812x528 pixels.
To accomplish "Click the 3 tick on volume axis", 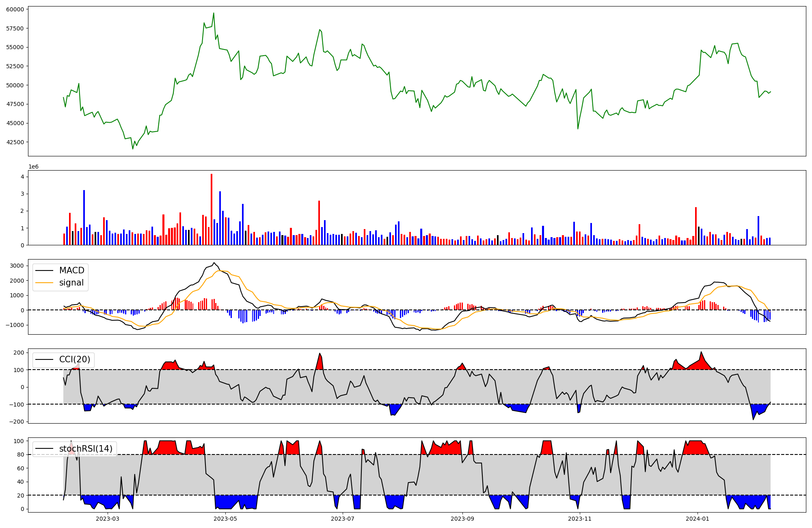I will coord(22,194).
